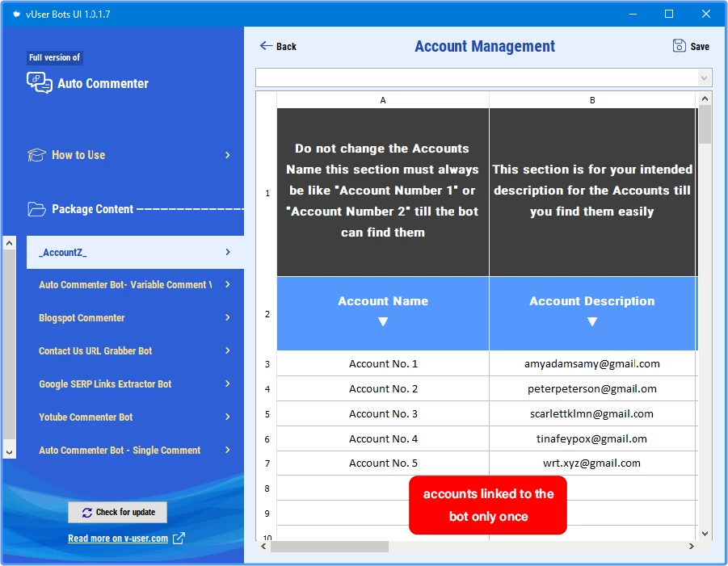This screenshot has height=566, width=728.
Task: Open the Yotube Commenter Bot item
Action: click(x=135, y=417)
